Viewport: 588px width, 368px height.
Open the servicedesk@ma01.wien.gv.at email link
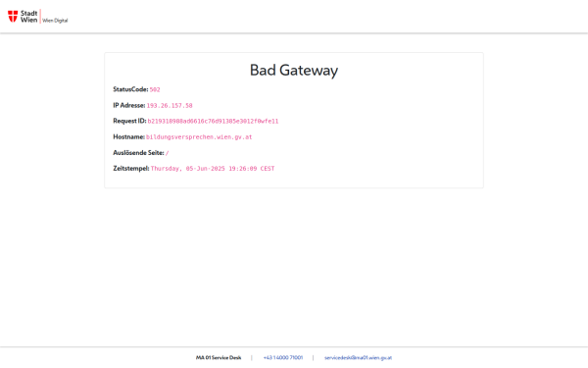click(358, 357)
